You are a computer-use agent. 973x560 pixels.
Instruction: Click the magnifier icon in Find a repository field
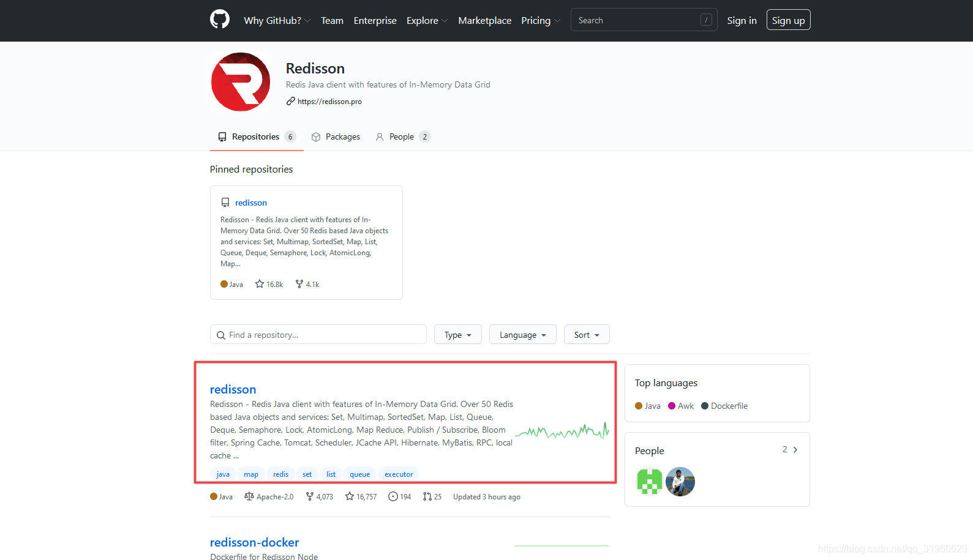click(221, 335)
